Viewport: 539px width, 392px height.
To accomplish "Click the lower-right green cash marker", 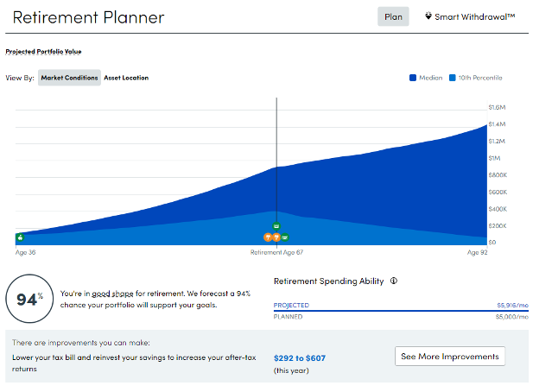I will coord(285,237).
